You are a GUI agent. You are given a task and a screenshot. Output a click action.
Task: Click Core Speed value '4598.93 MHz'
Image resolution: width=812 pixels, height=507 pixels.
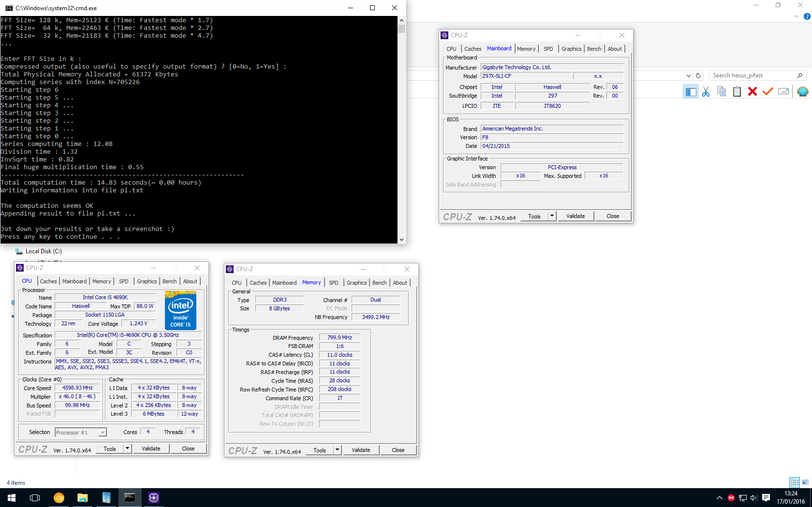coord(77,388)
